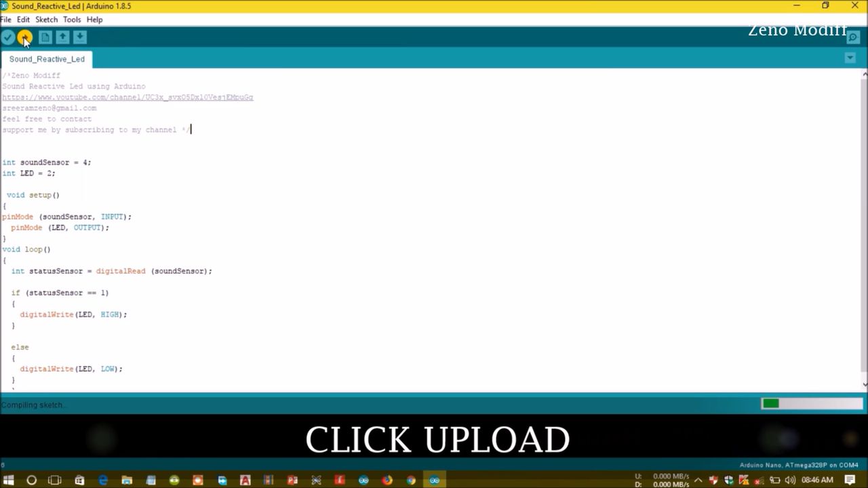Viewport: 868px width, 488px height.
Task: Open the battery status tray icon
Action: coord(774,480)
